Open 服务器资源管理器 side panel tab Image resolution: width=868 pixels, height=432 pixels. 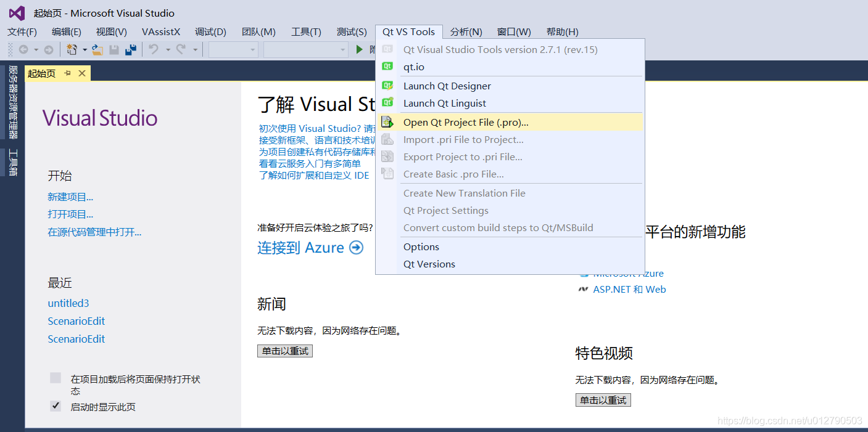click(12, 102)
